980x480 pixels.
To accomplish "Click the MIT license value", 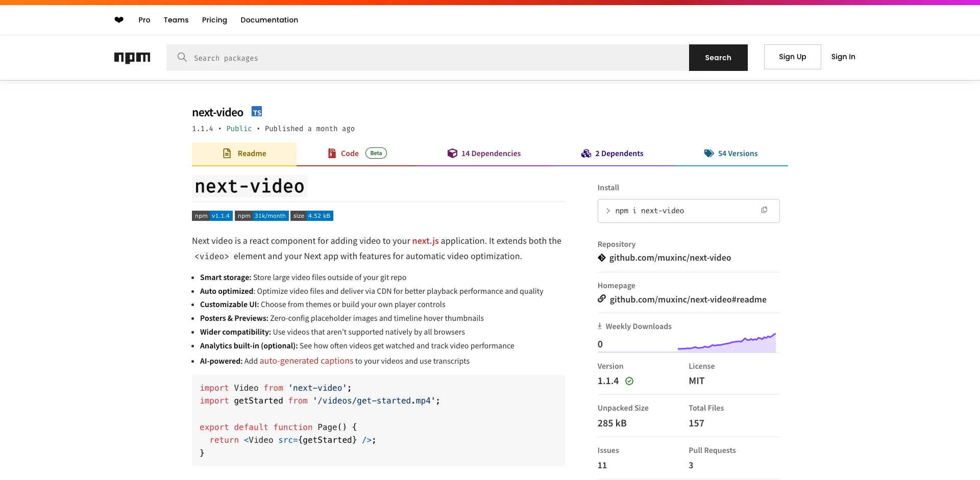I will 696,381.
